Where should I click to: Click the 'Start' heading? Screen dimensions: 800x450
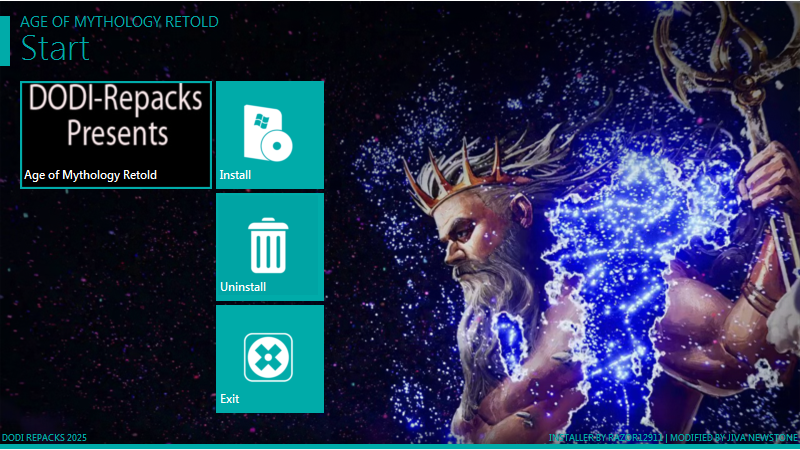click(x=55, y=48)
